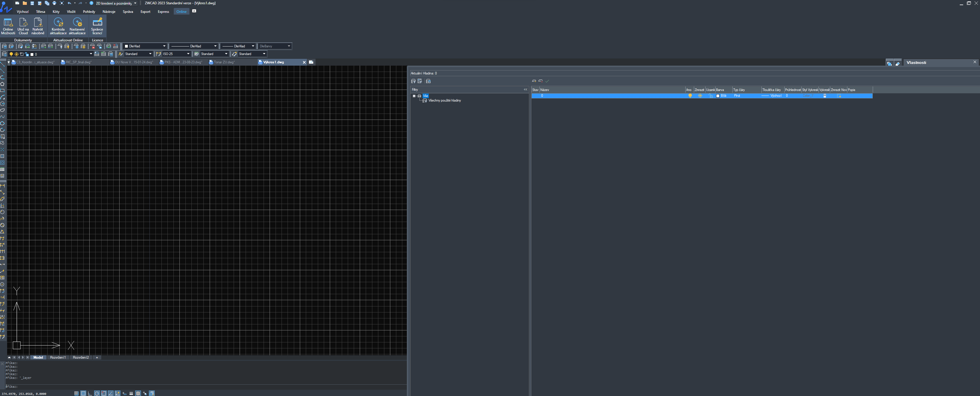Click Undo arrow in quick access toolbar
This screenshot has height=396, width=980.
69,3
